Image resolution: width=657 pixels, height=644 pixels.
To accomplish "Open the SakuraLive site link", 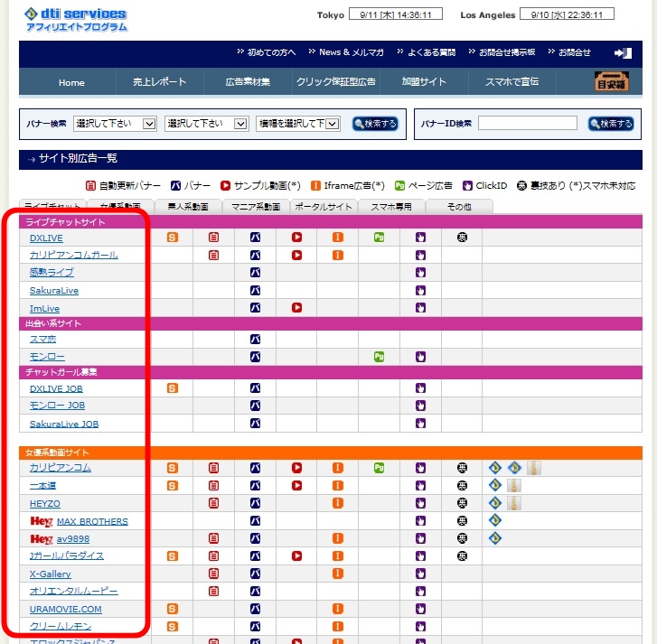I will (54, 291).
